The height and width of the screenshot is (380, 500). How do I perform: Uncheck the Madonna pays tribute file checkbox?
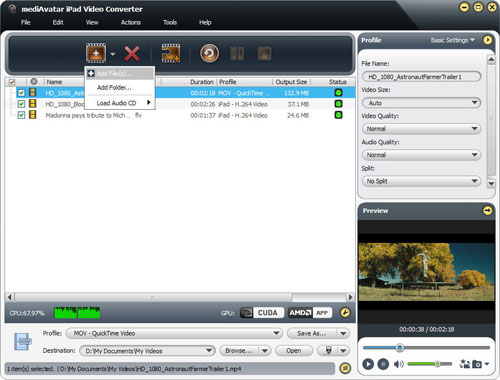21,115
